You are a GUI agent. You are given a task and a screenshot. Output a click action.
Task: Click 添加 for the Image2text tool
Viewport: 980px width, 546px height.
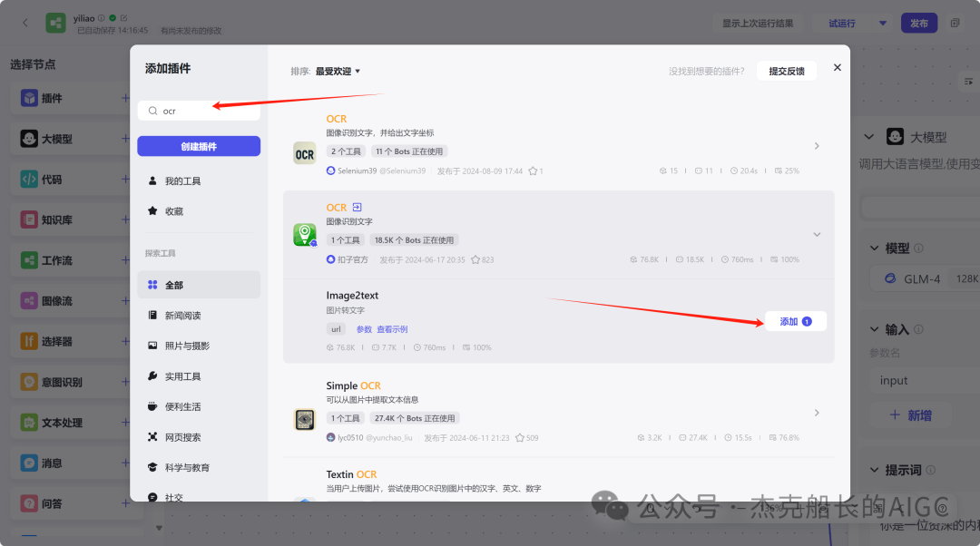(x=796, y=322)
